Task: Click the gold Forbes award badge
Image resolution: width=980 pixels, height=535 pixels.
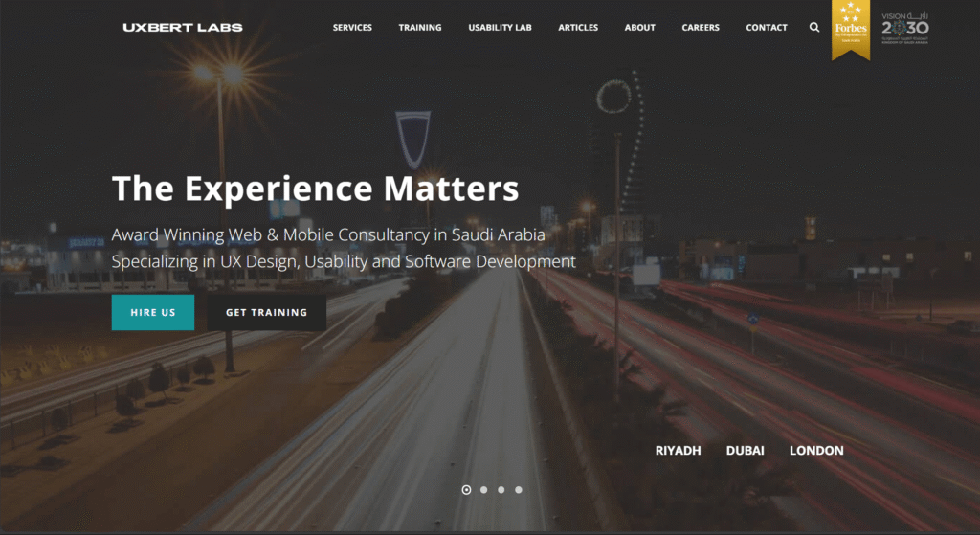Action: tap(851, 29)
